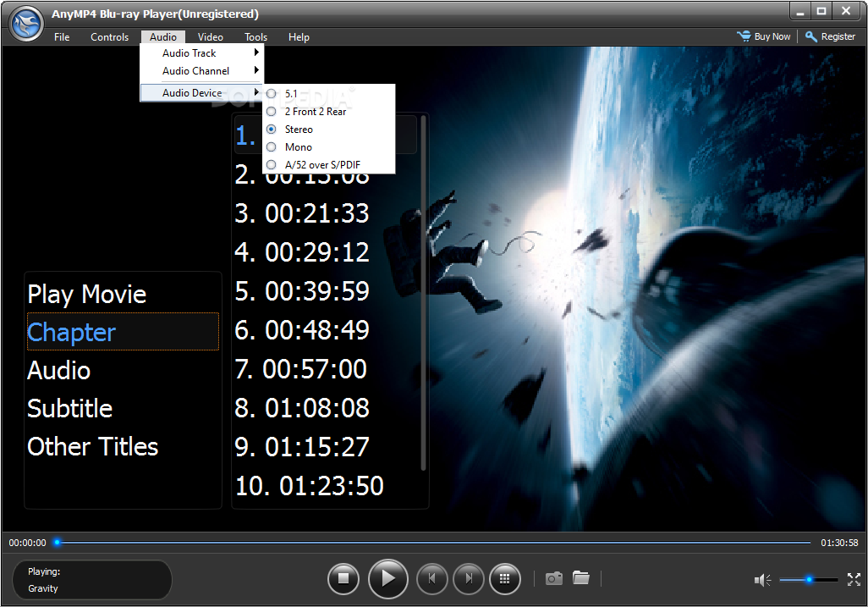Open the Tools menu

tap(255, 37)
